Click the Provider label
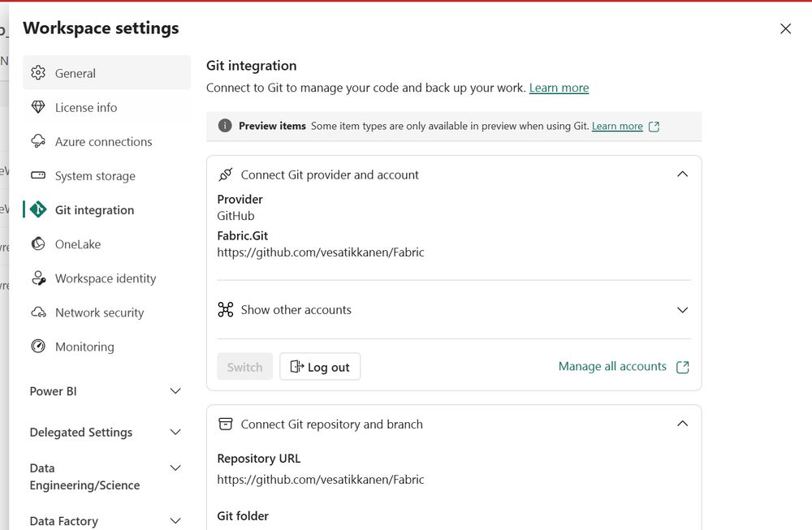 point(240,200)
